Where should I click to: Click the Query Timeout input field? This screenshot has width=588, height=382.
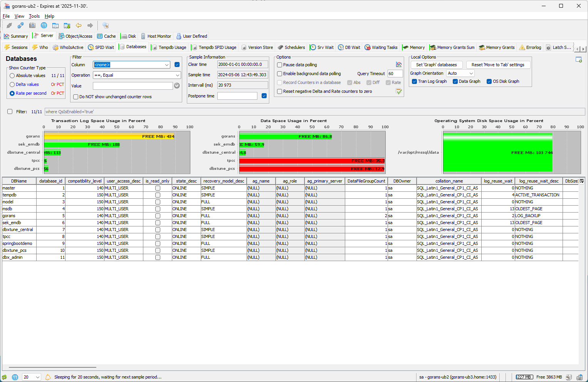point(395,74)
